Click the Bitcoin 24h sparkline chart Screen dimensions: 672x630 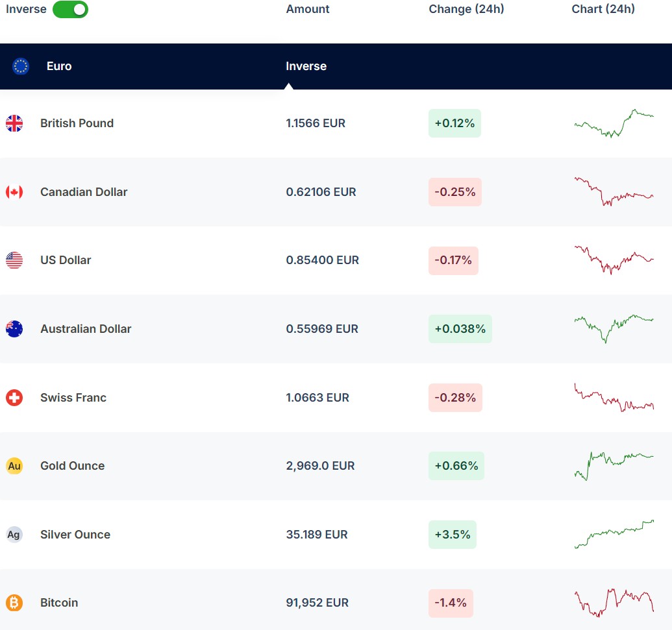[614, 603]
